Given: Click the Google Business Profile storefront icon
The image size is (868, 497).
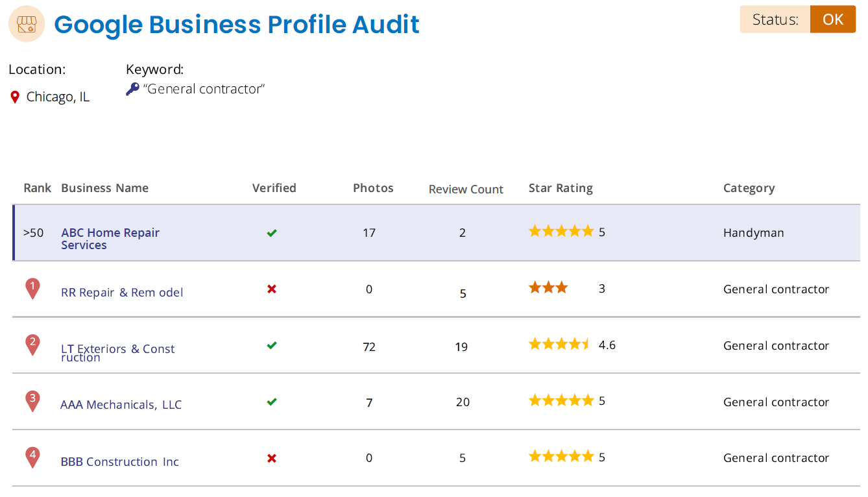Looking at the screenshot, I should pos(27,24).
